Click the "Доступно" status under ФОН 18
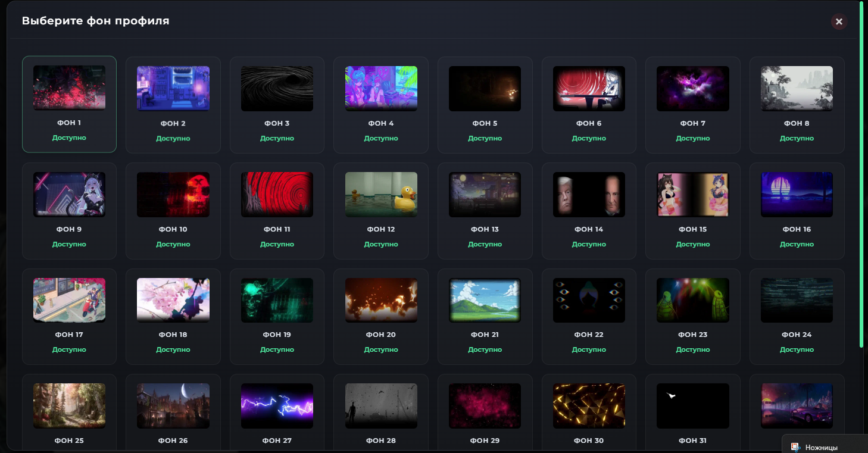Screen dimensions: 868x453 click(x=173, y=349)
